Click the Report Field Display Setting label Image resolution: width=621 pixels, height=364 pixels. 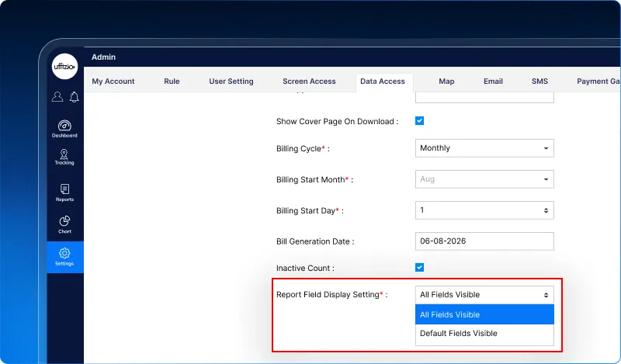[332, 295]
